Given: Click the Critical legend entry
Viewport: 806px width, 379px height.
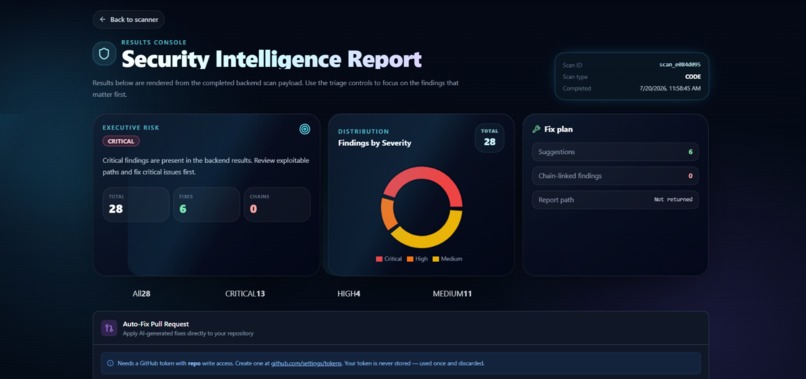Looking at the screenshot, I should click(389, 259).
